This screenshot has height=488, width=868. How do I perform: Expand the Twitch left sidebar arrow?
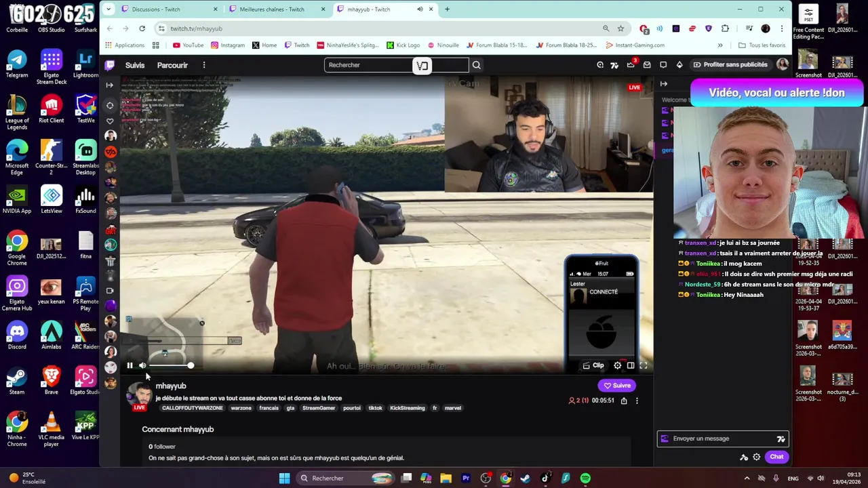110,85
